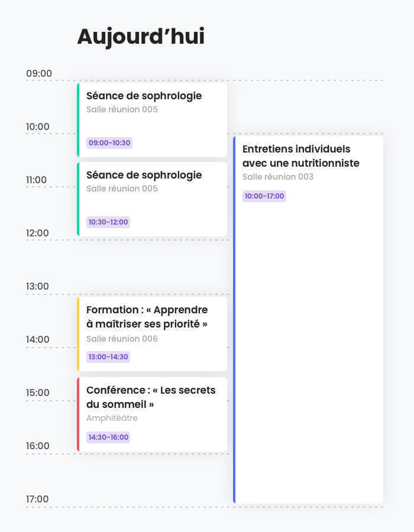Screen dimensions: 414x532
Task: Select the 10:00-17:00 time badge
Action: (x=264, y=196)
